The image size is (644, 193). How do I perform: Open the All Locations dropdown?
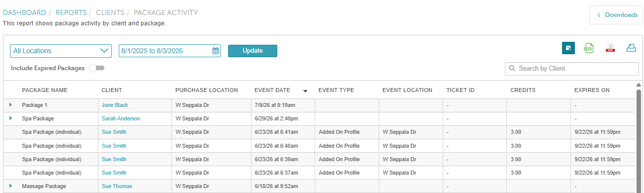(61, 51)
